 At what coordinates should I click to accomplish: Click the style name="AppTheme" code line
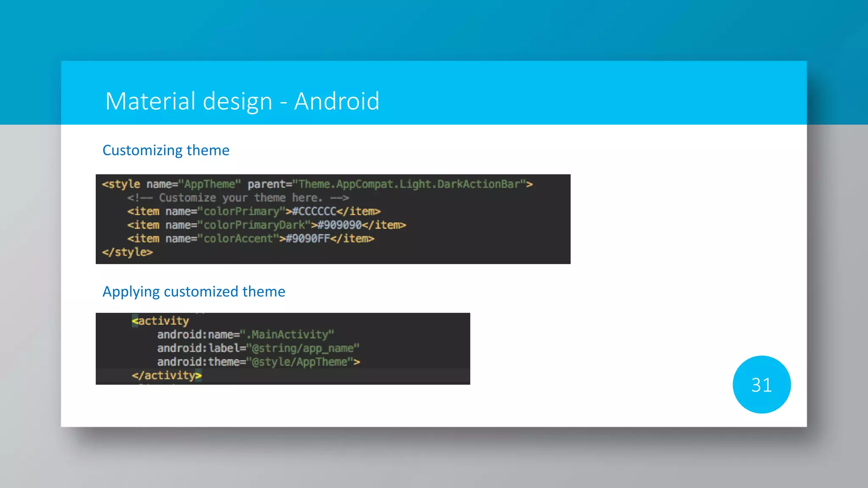point(317,184)
